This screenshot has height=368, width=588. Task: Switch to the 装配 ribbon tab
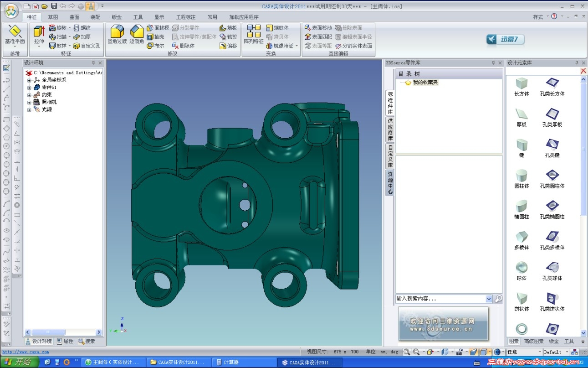(96, 17)
